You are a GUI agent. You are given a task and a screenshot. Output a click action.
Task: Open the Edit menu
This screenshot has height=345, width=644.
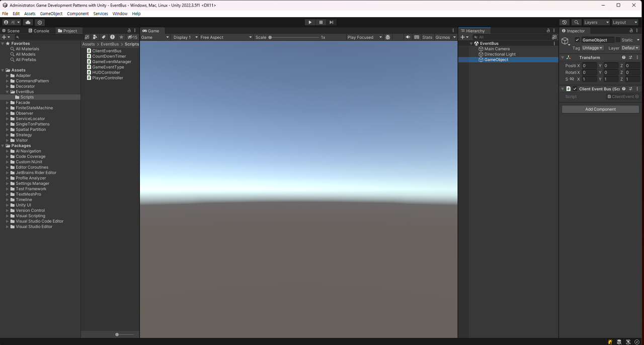point(16,14)
